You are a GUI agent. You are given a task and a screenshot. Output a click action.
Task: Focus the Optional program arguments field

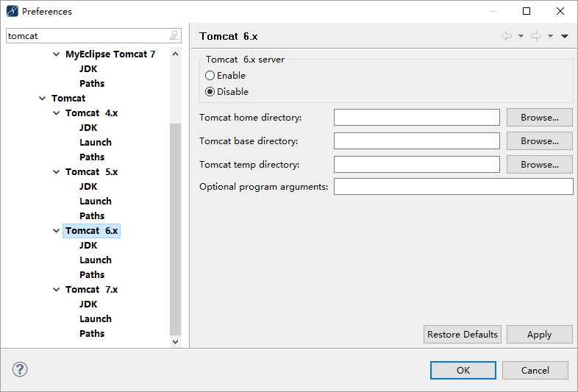(454, 187)
